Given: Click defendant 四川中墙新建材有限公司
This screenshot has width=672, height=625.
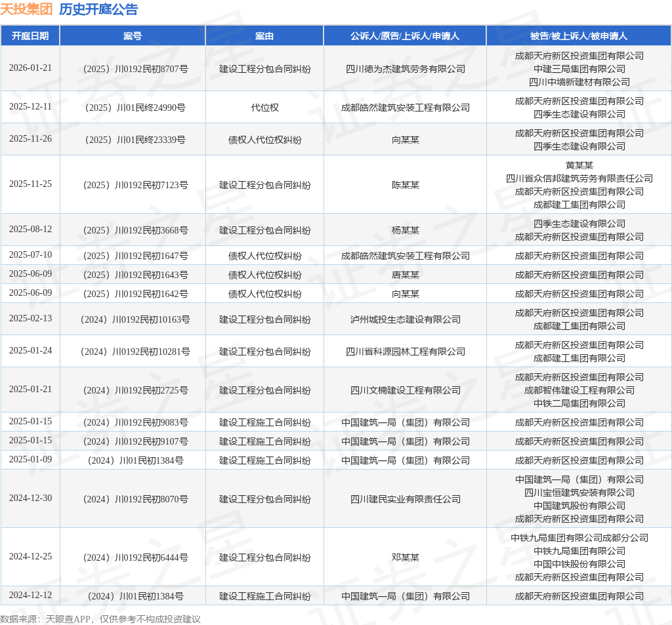Looking at the screenshot, I should pos(579,82).
